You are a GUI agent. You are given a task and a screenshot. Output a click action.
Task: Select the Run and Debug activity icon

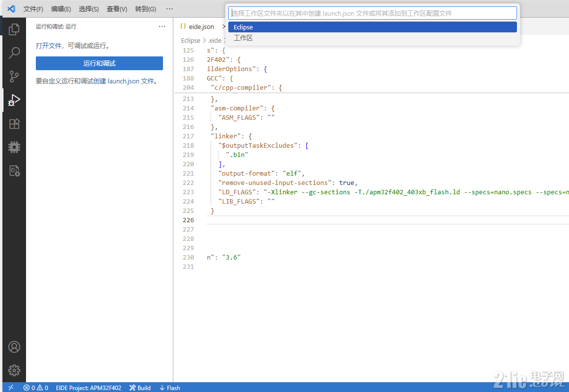pyautogui.click(x=14, y=100)
